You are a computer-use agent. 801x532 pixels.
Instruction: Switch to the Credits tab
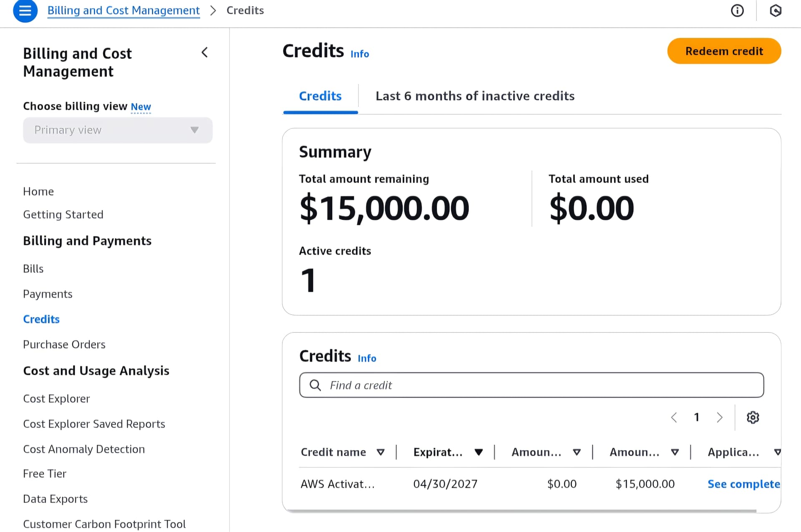coord(320,96)
